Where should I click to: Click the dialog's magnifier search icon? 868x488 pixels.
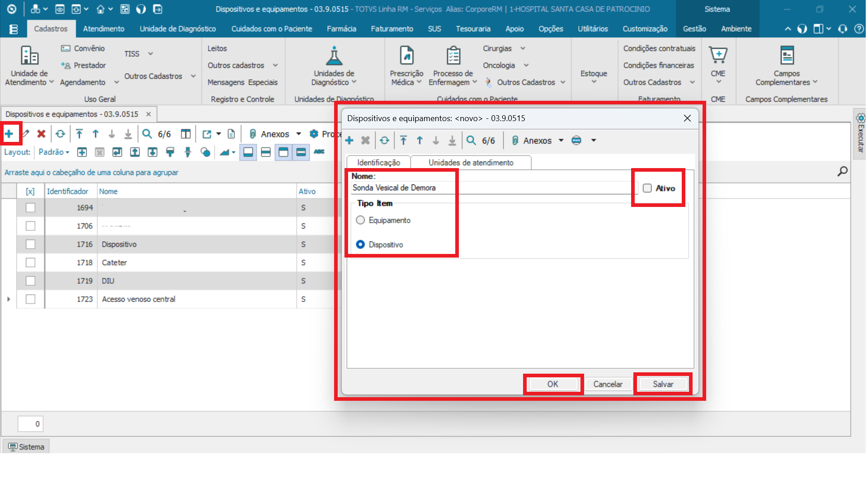(471, 141)
